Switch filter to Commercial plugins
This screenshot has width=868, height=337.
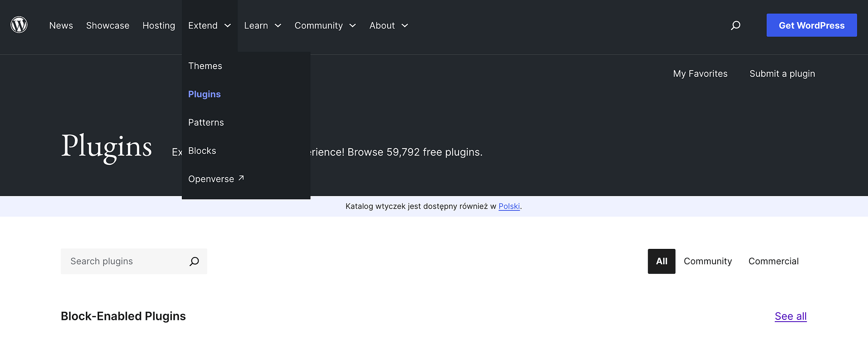point(773,261)
